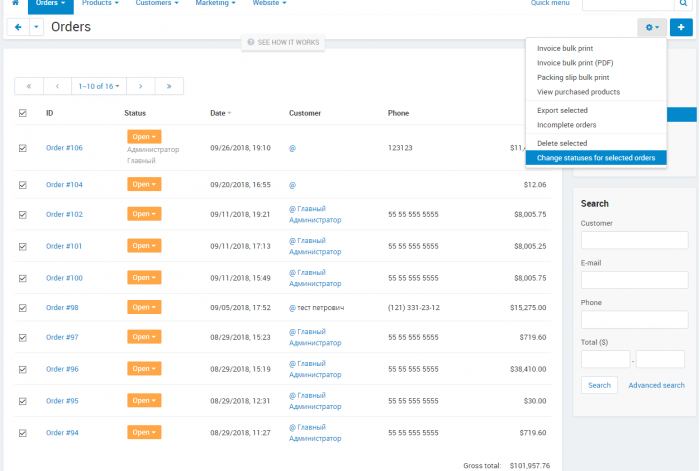This screenshot has height=471, width=700.
Task: Open the Website menu dropdown
Action: (x=269, y=4)
